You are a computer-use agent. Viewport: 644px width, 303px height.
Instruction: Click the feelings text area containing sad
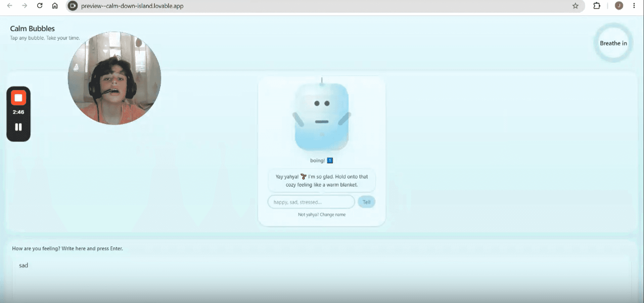(322, 279)
